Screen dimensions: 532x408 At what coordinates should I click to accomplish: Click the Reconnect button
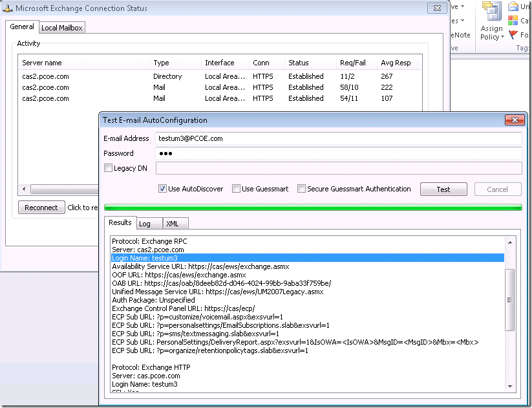41,208
